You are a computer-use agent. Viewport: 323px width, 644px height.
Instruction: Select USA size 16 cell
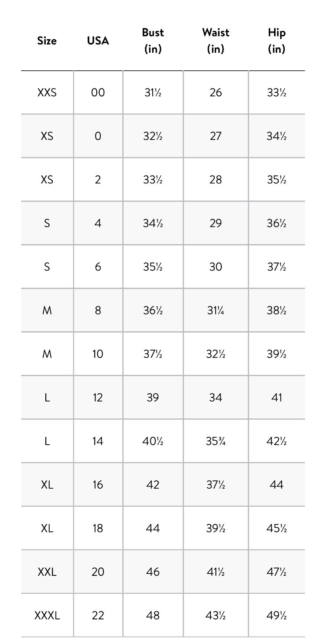[x=98, y=484]
